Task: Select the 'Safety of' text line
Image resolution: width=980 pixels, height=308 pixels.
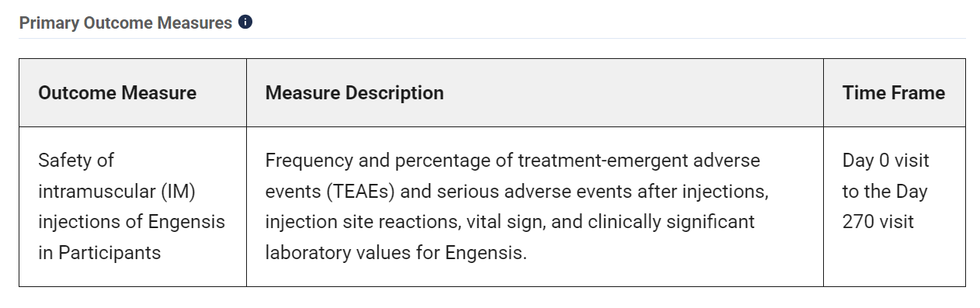Action: (x=76, y=161)
